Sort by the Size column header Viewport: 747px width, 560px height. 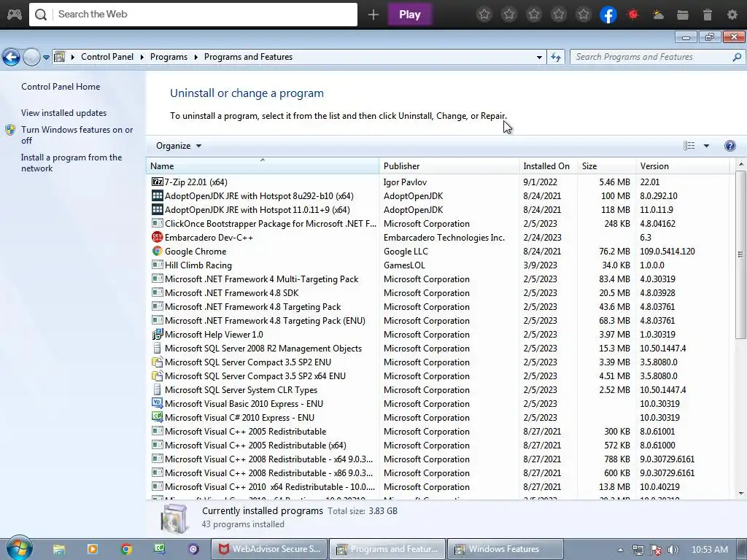(606, 166)
